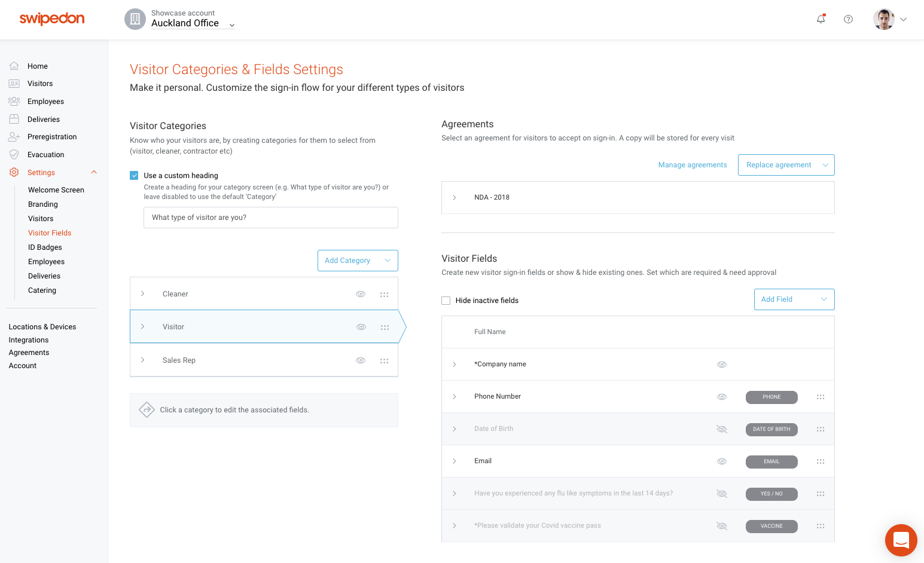Collapse the Settings menu chevron

(94, 172)
